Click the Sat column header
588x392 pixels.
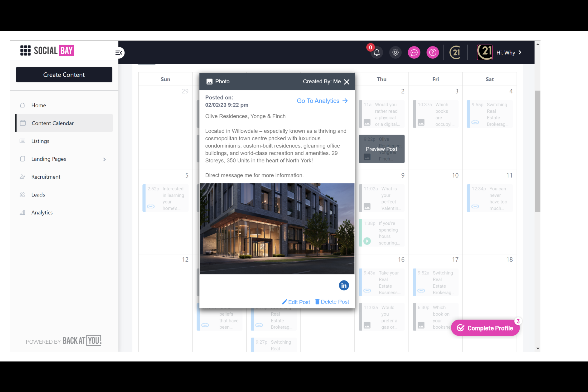(x=490, y=79)
